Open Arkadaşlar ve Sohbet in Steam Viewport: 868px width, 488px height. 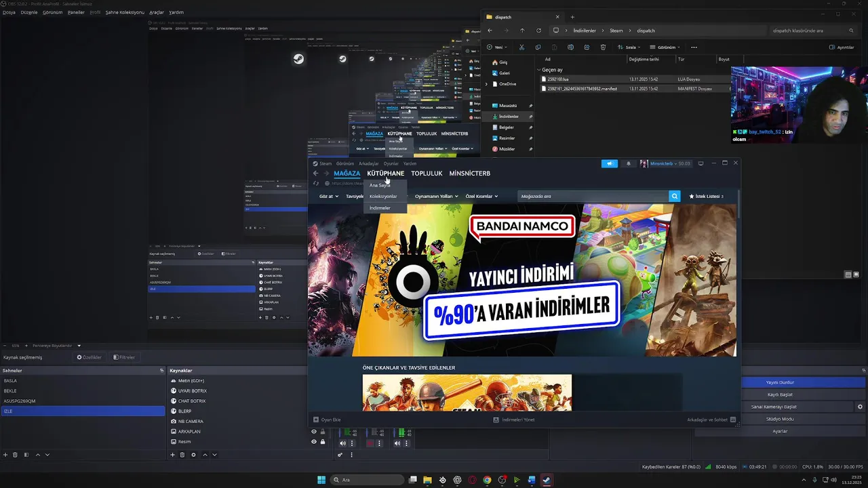(x=711, y=420)
